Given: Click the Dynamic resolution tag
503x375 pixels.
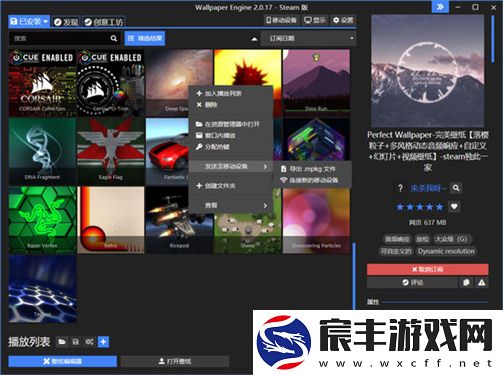Looking at the screenshot, I should click(x=446, y=251).
